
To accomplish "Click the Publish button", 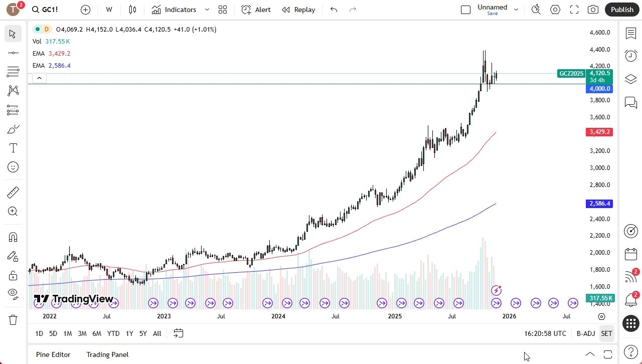I will point(622,9).
